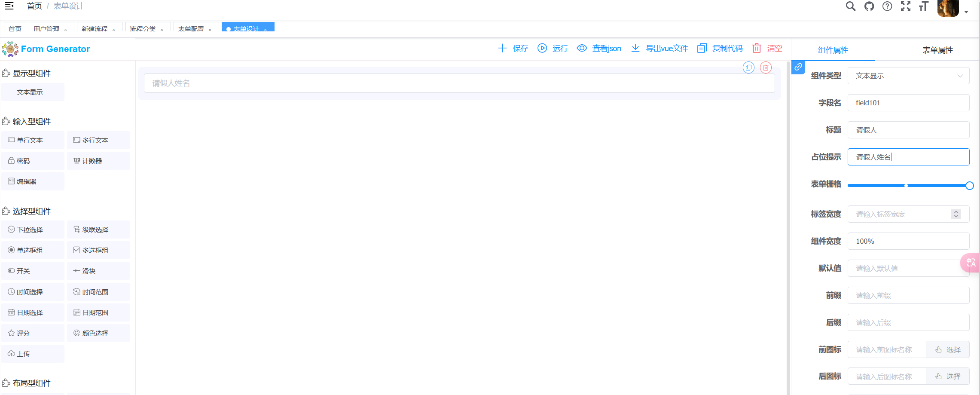Screen dimensions: 980x395
Task: Open the blue document link icon
Action: pos(798,67)
